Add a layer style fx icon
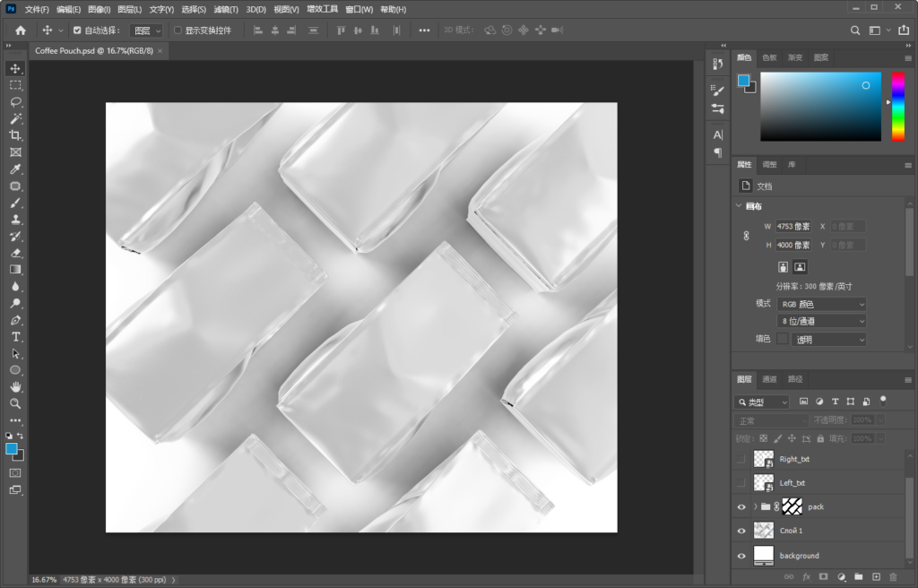 tap(806, 577)
